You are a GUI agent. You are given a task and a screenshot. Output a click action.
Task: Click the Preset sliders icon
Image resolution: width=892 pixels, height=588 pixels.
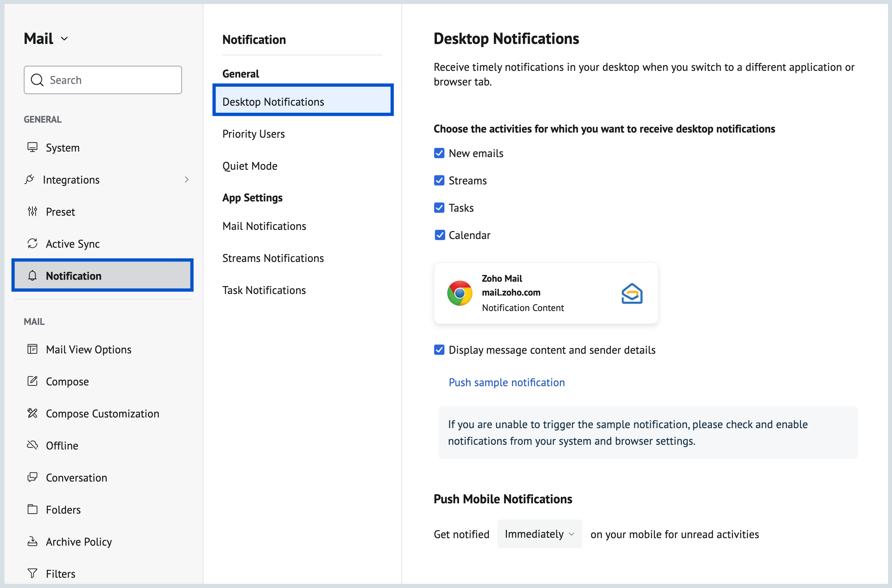pyautogui.click(x=32, y=211)
